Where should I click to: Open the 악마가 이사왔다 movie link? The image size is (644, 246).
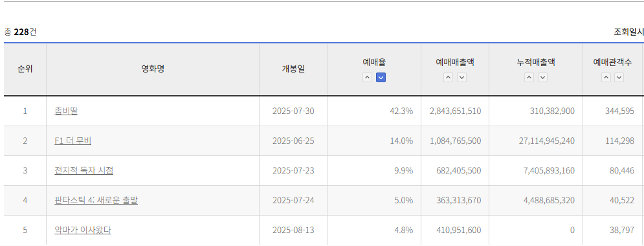click(83, 230)
